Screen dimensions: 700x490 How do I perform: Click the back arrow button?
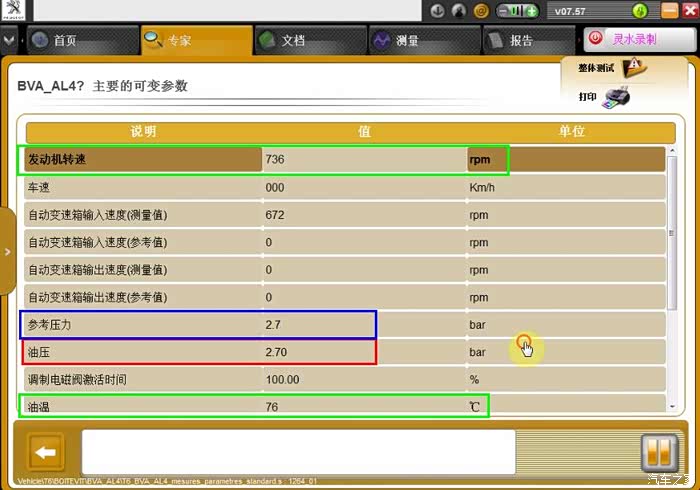click(46, 453)
